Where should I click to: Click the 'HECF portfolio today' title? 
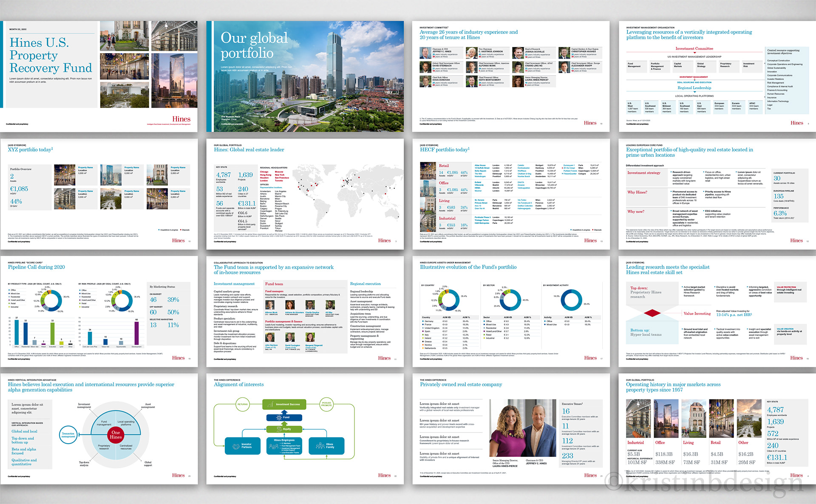[445, 150]
